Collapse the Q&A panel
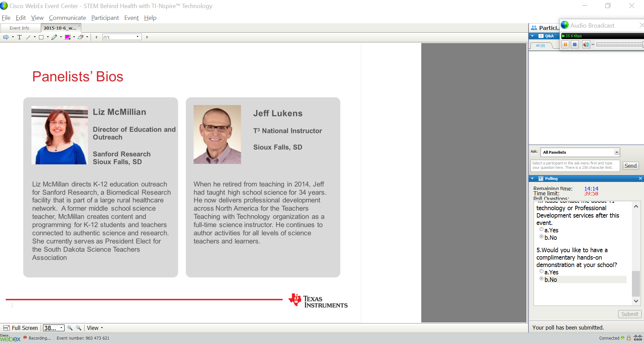 pyautogui.click(x=533, y=36)
